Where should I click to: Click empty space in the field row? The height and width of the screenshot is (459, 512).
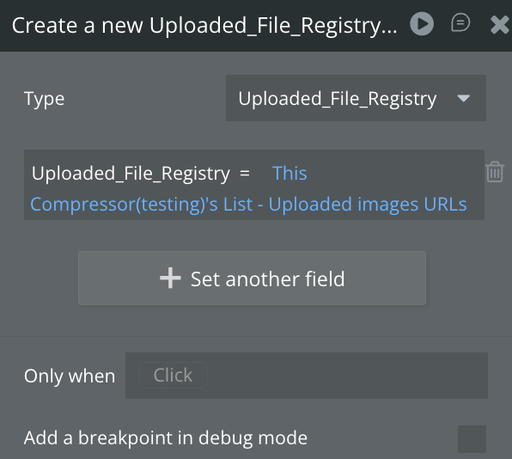[x=393, y=173]
